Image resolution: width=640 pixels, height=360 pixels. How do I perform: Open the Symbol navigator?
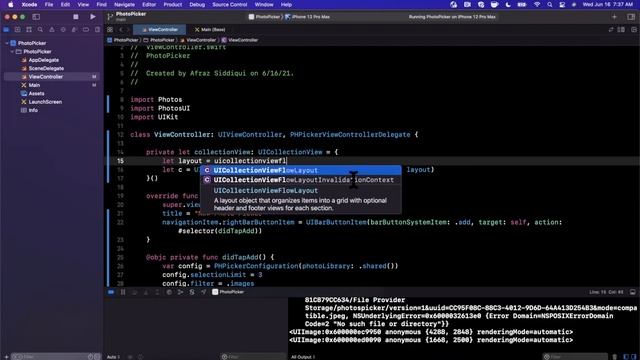pyautogui.click(x=29, y=30)
